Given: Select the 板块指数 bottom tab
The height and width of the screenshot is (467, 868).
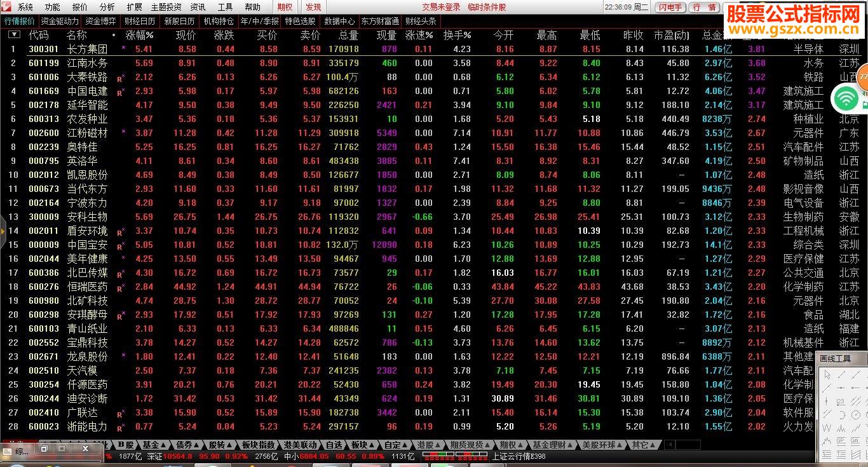Looking at the screenshot, I should [258, 445].
